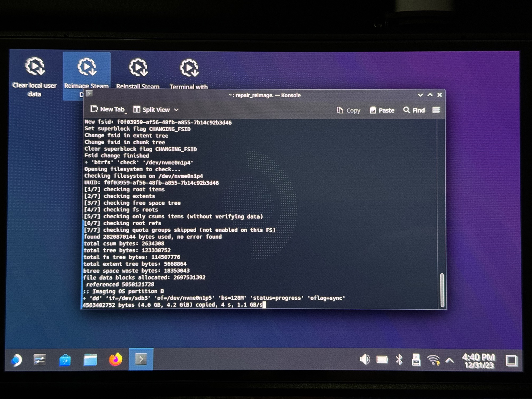
Task: Open System Settings from the taskbar
Action: pos(40,360)
